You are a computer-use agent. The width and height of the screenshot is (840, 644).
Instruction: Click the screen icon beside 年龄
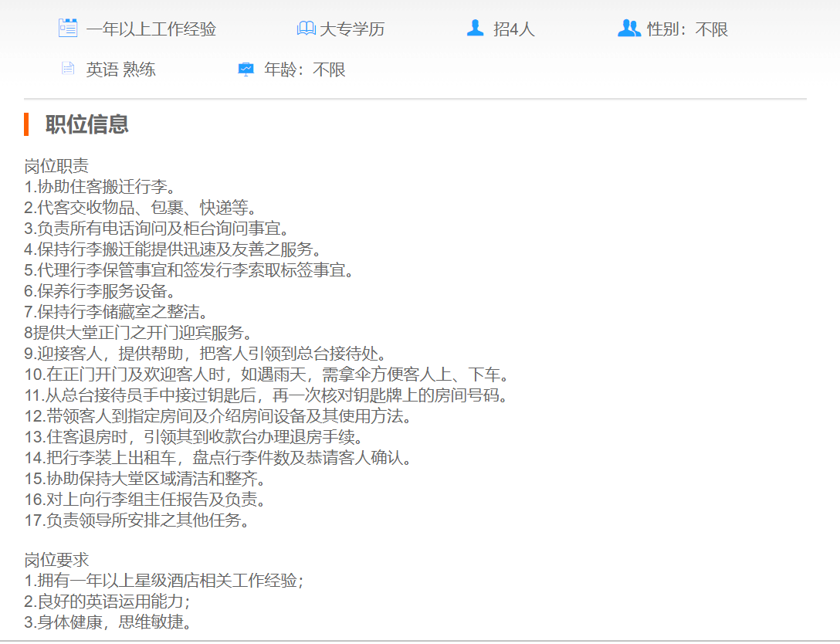pyautogui.click(x=246, y=69)
